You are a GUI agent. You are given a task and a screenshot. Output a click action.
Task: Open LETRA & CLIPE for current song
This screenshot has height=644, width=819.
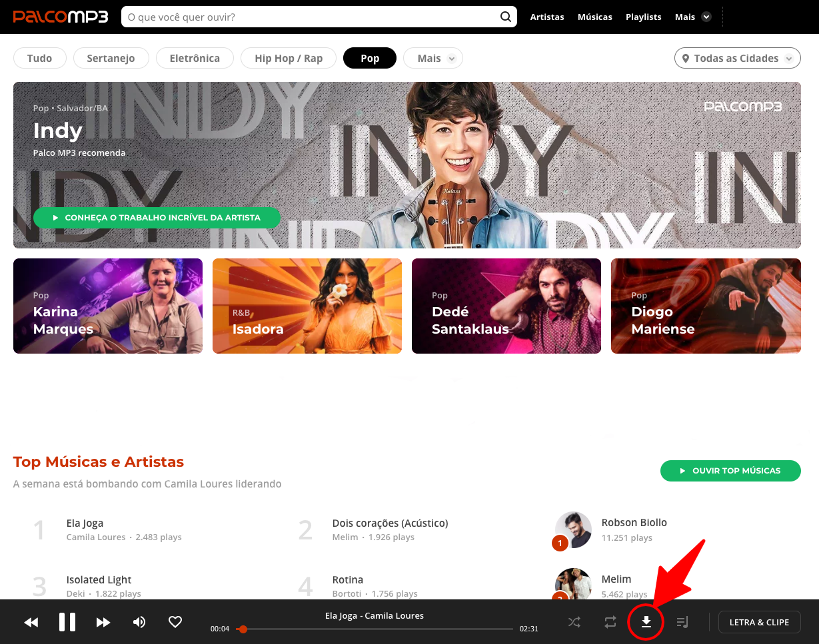click(x=759, y=621)
